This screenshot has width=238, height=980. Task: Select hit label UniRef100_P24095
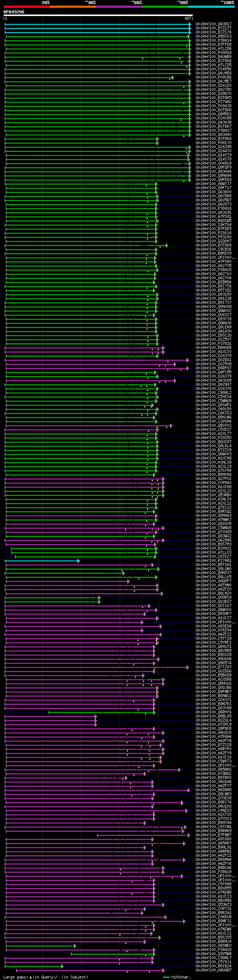pyautogui.click(x=214, y=118)
